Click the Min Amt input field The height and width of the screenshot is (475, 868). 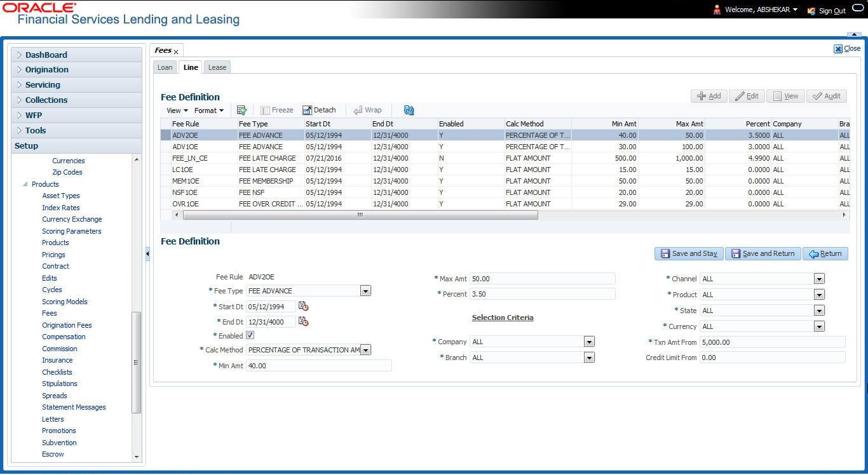coord(318,366)
